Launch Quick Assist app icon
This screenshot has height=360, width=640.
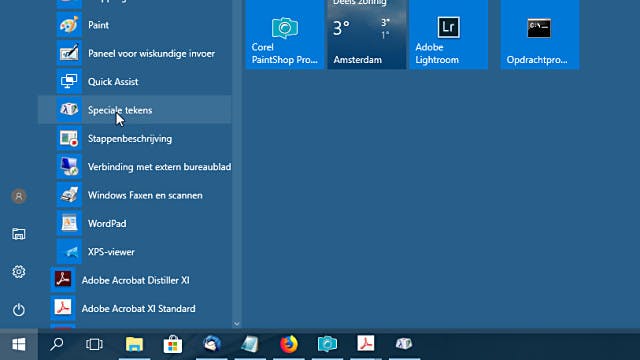pos(69,81)
